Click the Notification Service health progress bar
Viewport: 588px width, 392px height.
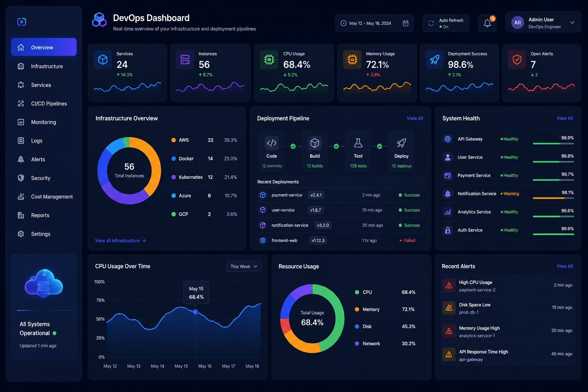pos(553,198)
